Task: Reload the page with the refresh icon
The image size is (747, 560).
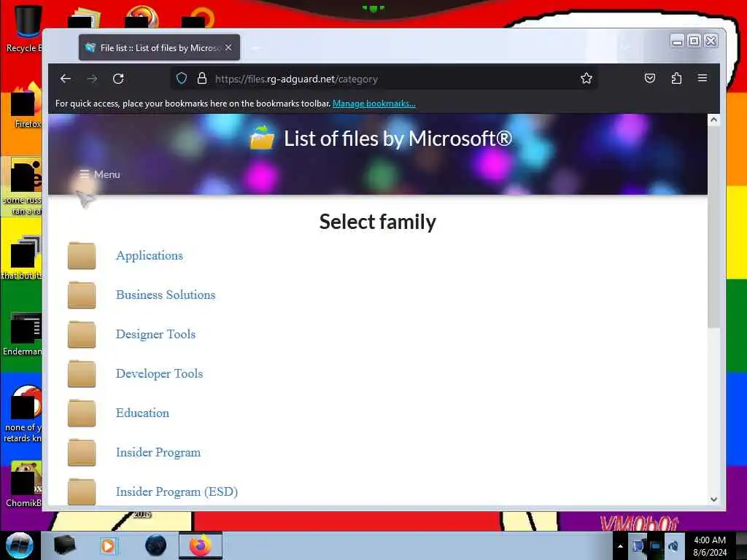Action: [x=118, y=79]
